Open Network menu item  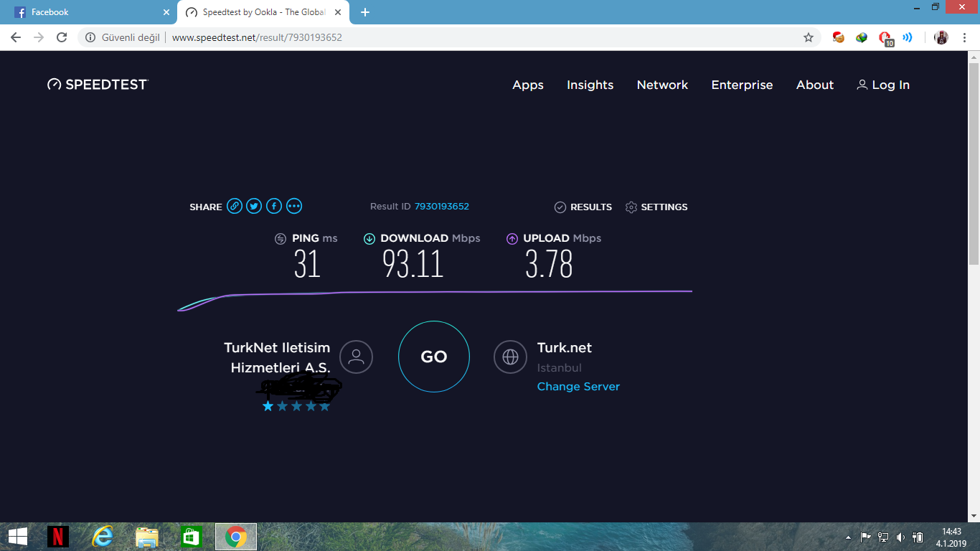tap(662, 85)
